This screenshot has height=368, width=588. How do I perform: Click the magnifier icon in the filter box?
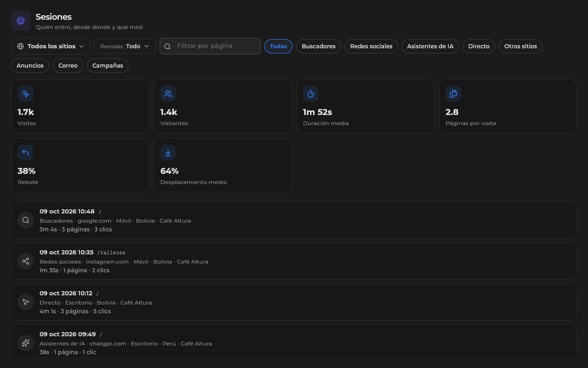[168, 46]
